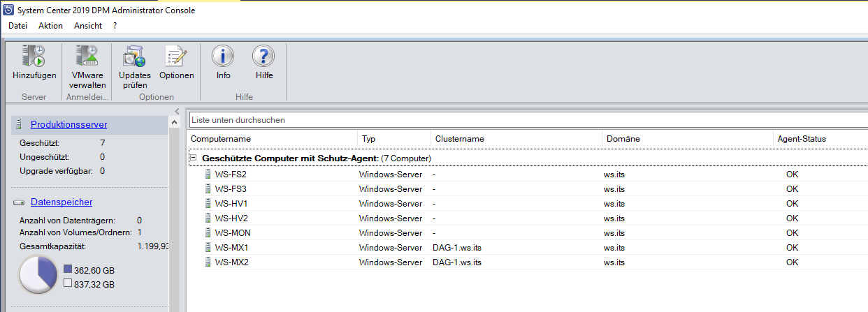868x312 pixels.
Task: Click Updates prüfen icon
Action: (x=134, y=57)
